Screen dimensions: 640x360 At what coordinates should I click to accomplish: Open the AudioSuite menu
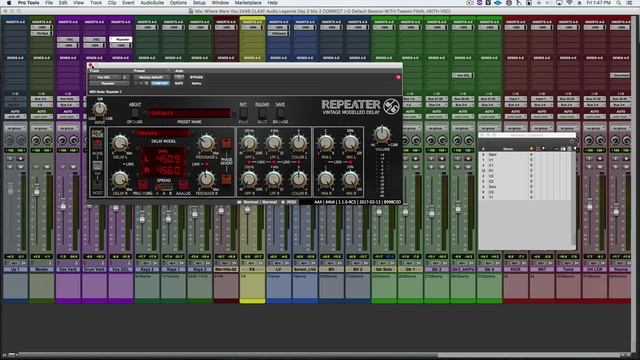[152, 3]
